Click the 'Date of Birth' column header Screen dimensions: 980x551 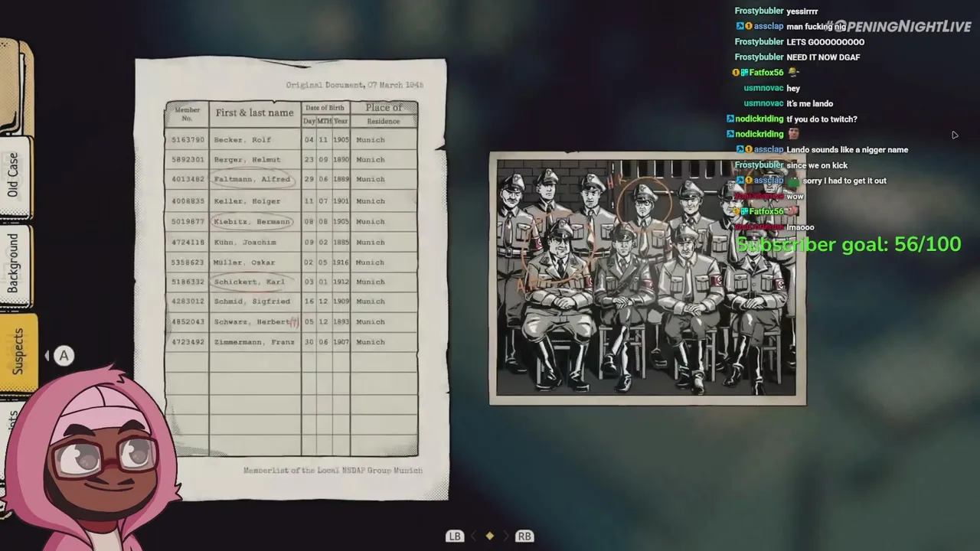[325, 108]
